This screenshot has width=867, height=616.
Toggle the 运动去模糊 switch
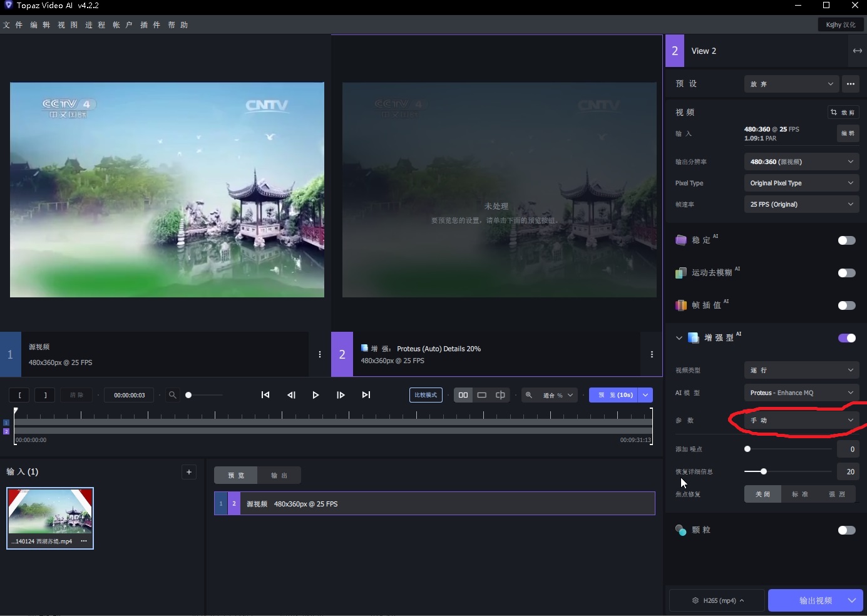pos(846,273)
